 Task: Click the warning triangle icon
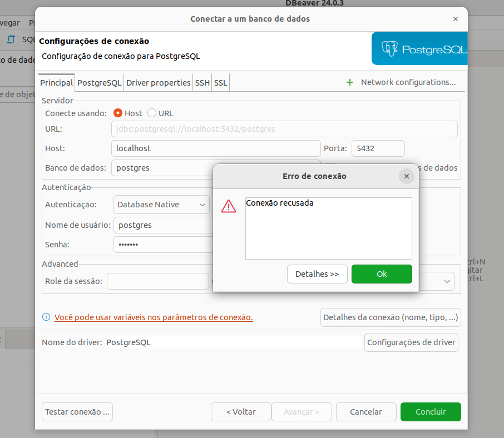(229, 206)
